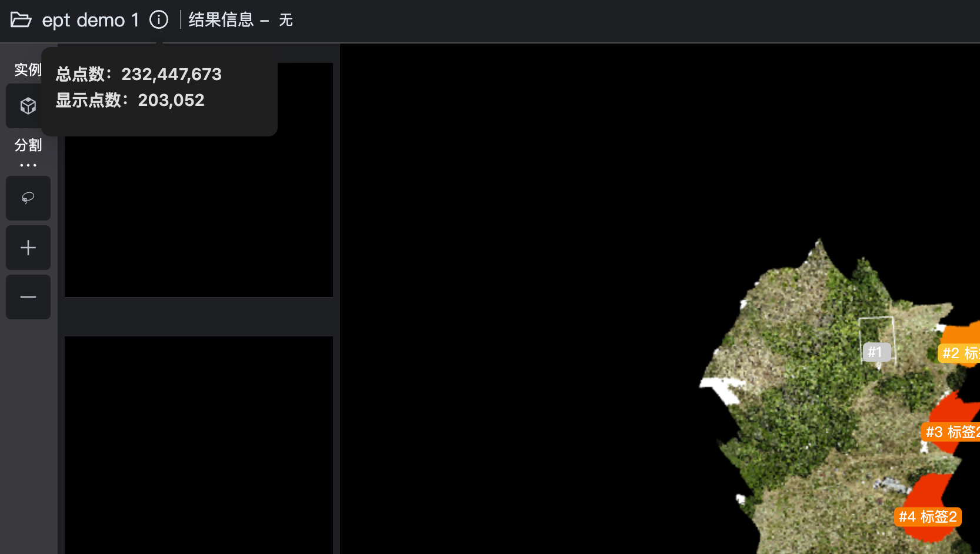
Task: Click the #3 标签2 annotation tag
Action: click(x=951, y=432)
